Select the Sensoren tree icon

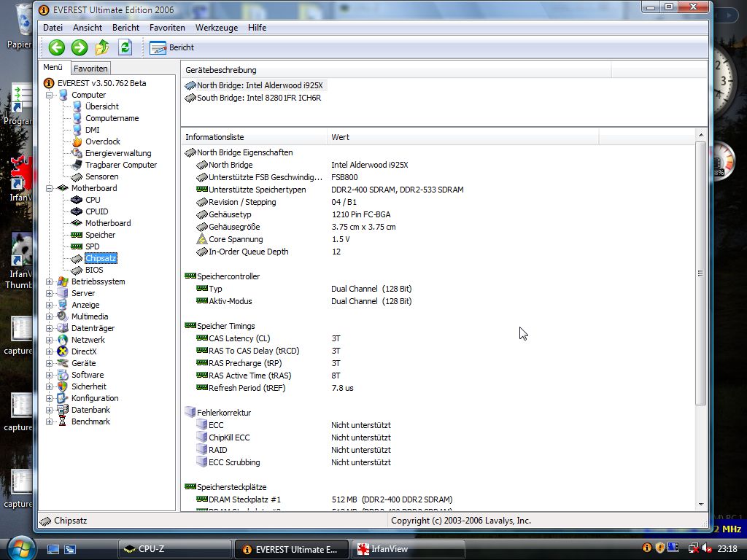[x=77, y=176]
